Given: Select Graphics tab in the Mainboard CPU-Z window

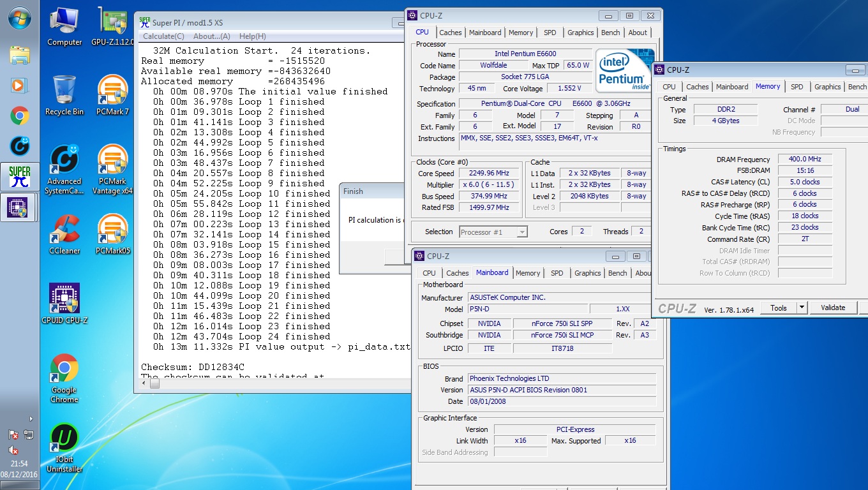Looking at the screenshot, I should (588, 273).
